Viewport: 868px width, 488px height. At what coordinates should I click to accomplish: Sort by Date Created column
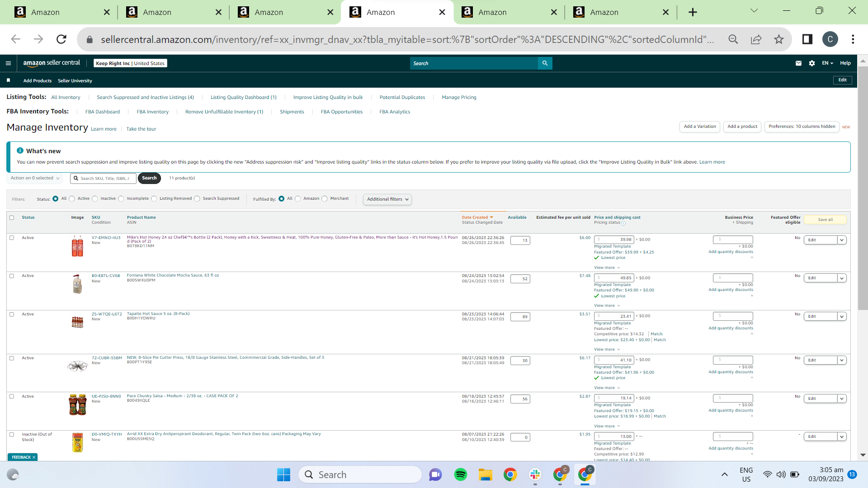477,218
